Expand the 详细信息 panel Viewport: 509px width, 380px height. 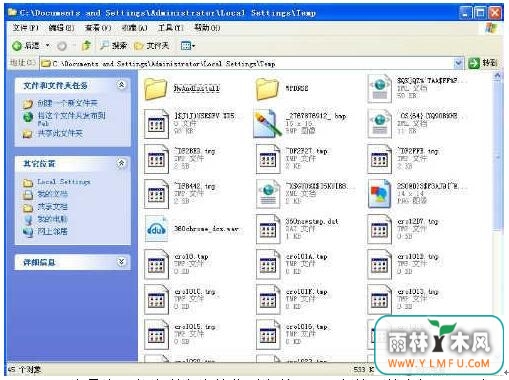[x=121, y=262]
